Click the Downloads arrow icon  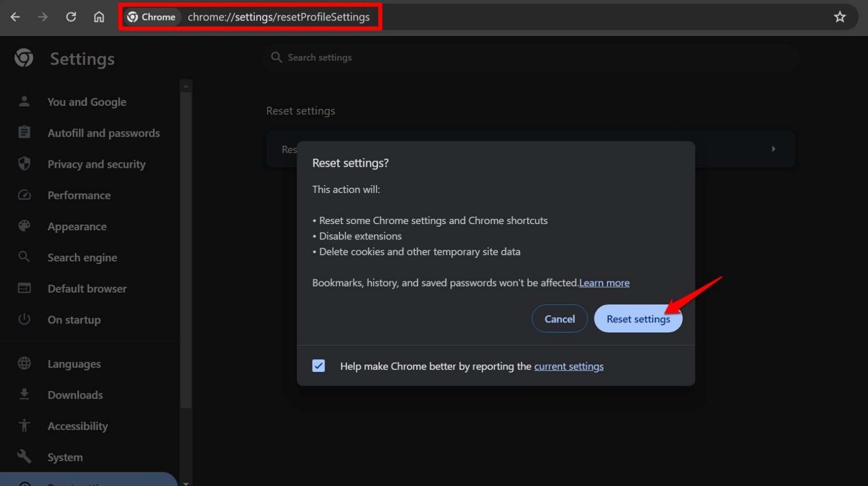tap(24, 394)
